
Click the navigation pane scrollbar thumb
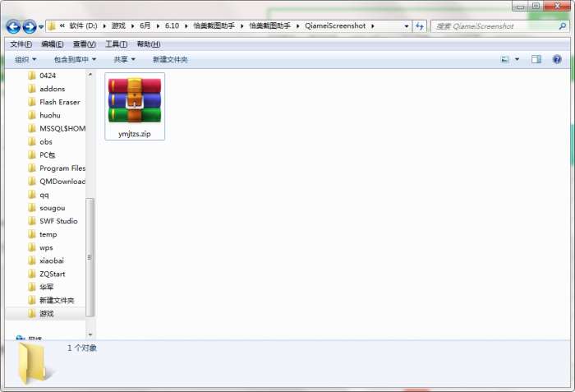click(90, 257)
